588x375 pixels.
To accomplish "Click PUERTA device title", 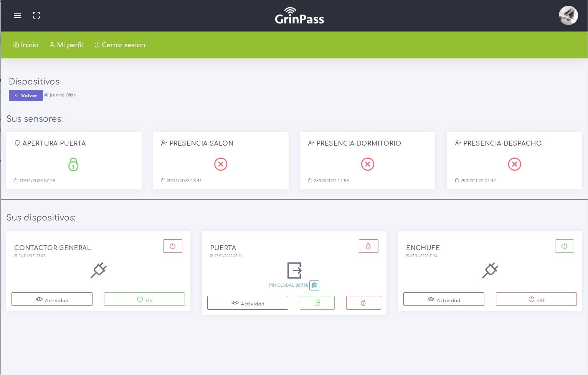I will [x=223, y=248].
